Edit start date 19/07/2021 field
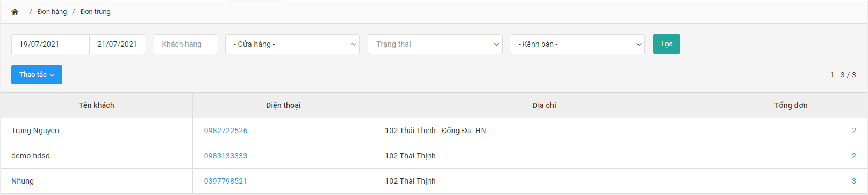The height and width of the screenshot is (195, 868). pos(51,44)
